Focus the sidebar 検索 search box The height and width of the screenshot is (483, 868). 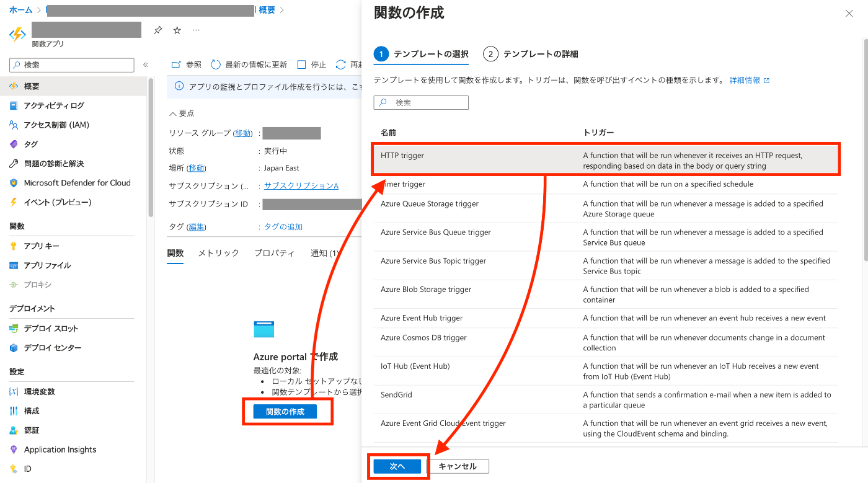[72, 64]
